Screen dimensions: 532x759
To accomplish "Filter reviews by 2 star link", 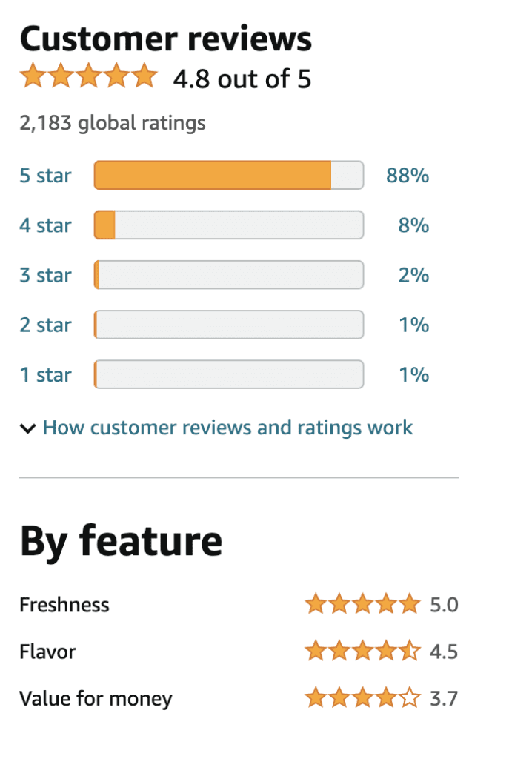I will pyautogui.click(x=45, y=325).
